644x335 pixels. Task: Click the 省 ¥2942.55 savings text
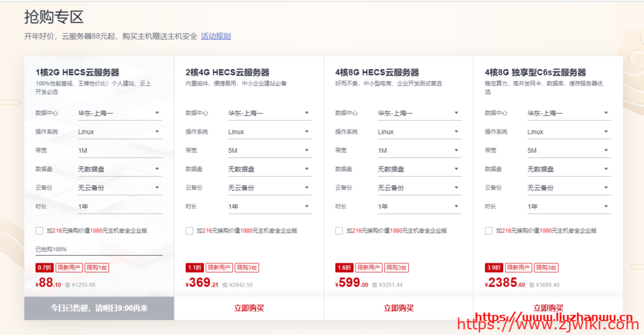[237, 285]
